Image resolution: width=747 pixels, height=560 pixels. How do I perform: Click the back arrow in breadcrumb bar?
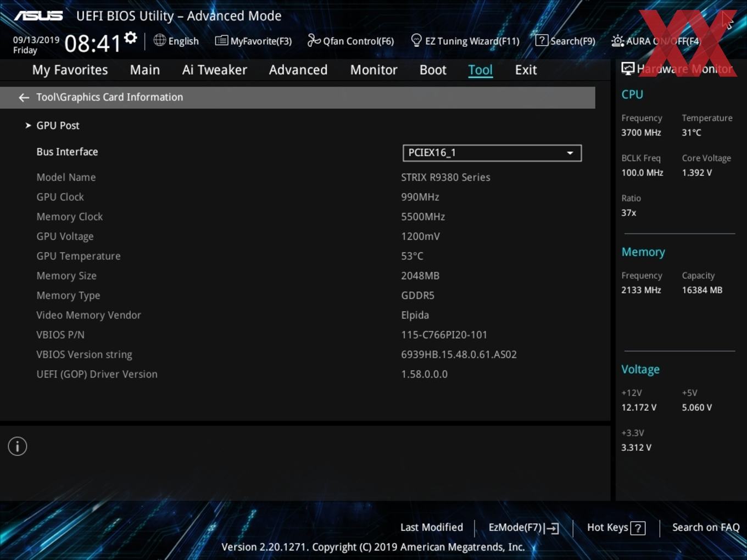24,97
